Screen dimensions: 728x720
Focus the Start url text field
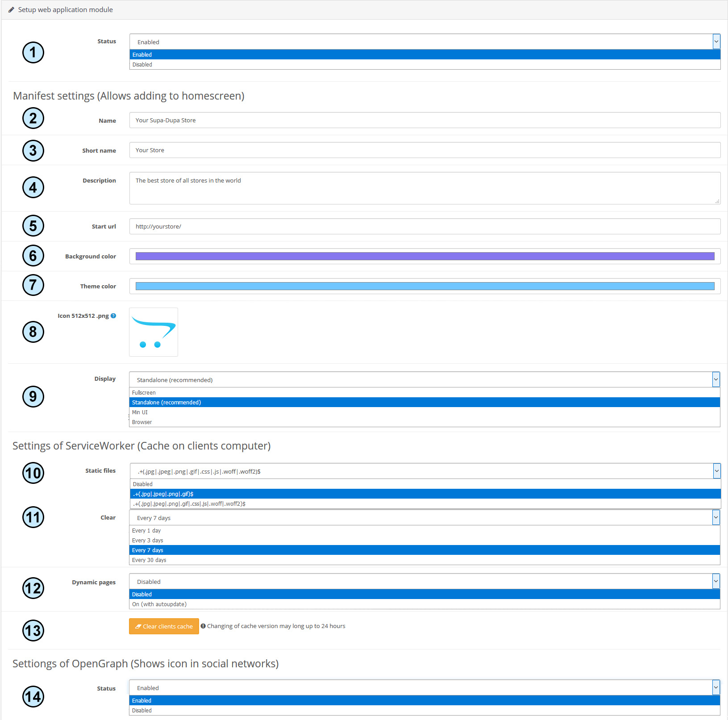424,226
